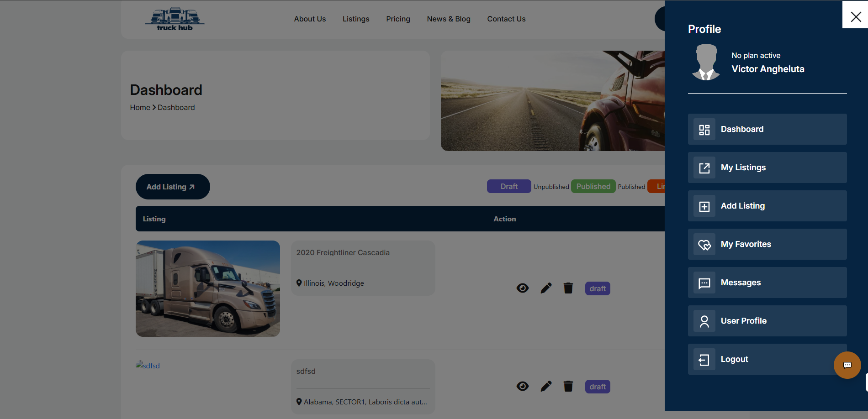Click the Home breadcrumb link

click(x=140, y=107)
